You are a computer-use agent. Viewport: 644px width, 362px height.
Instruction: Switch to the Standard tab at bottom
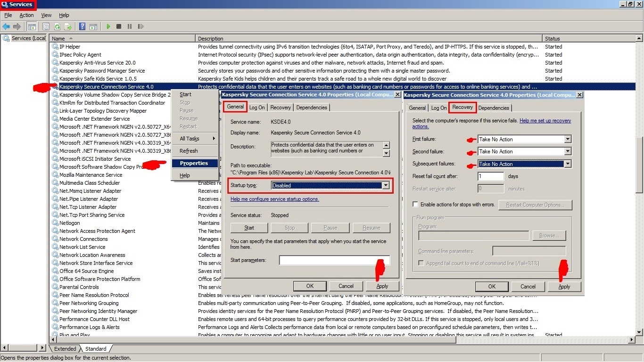[x=95, y=349]
